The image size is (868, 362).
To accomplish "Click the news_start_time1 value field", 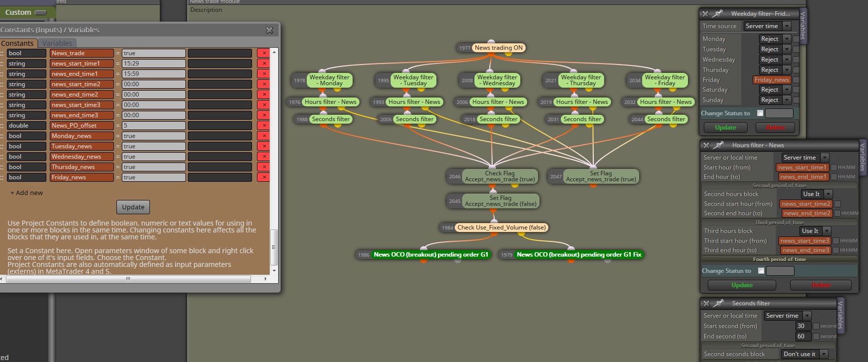I will coord(154,64).
